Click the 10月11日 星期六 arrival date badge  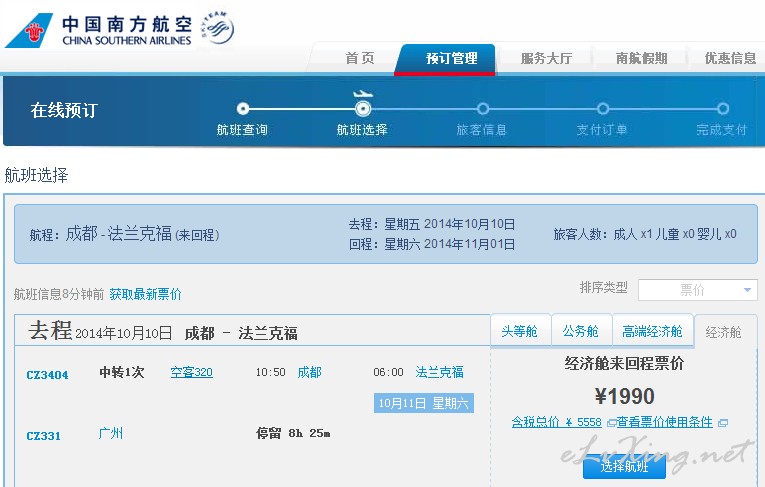pyautogui.click(x=423, y=403)
